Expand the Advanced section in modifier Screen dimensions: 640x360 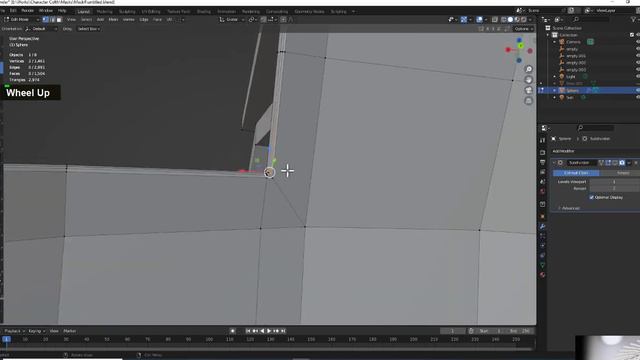569,208
